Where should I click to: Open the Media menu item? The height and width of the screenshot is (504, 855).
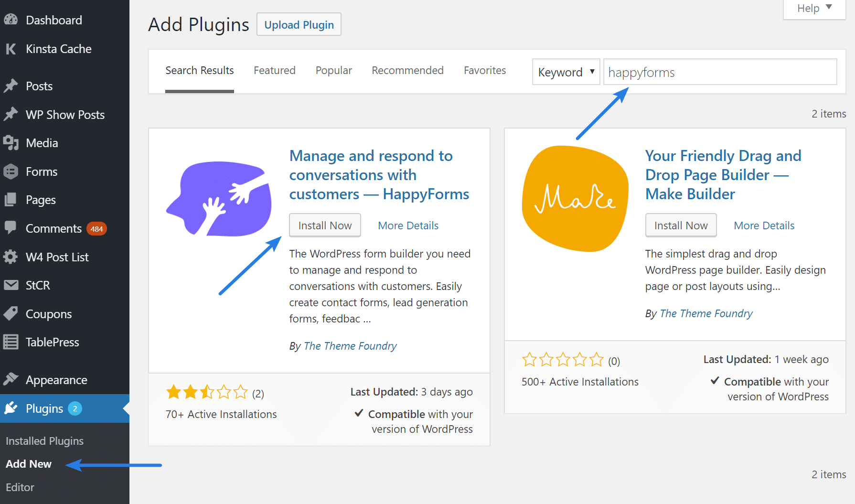[64, 143]
